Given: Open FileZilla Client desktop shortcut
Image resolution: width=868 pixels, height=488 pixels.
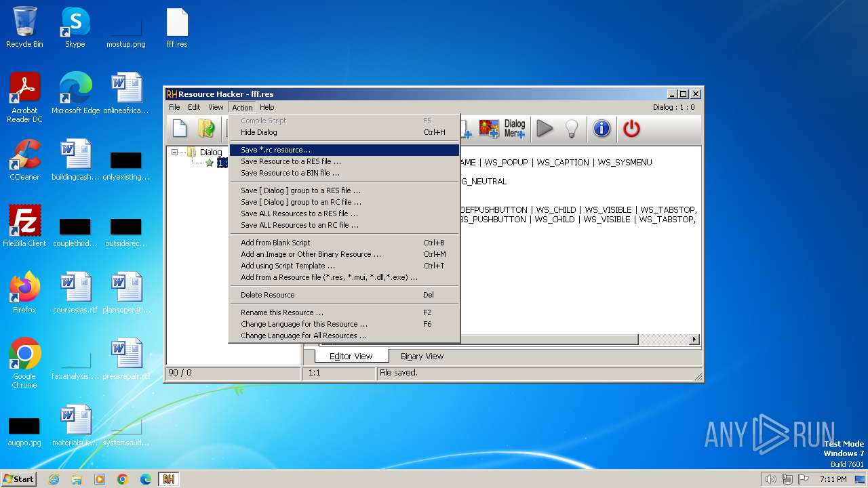Looking at the screenshot, I should [24, 227].
